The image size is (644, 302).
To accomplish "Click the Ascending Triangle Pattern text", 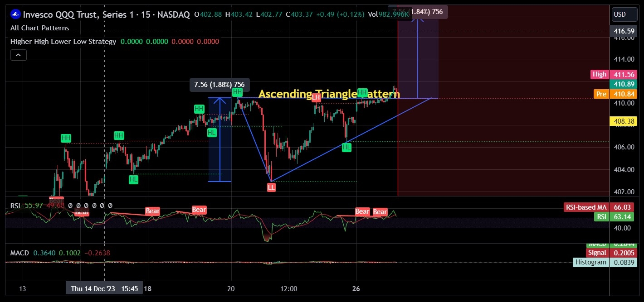I will pyautogui.click(x=329, y=94).
